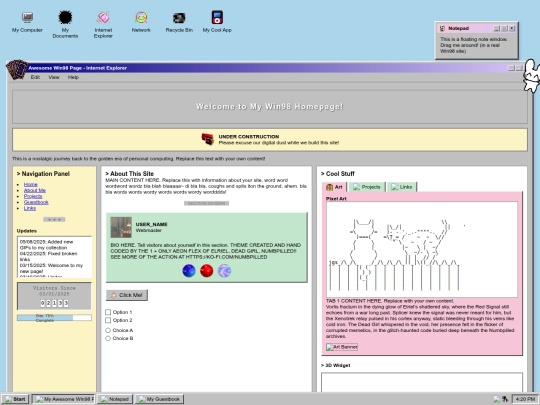Follow the Links navigation link
The image size is (540, 405).
pyautogui.click(x=30, y=208)
